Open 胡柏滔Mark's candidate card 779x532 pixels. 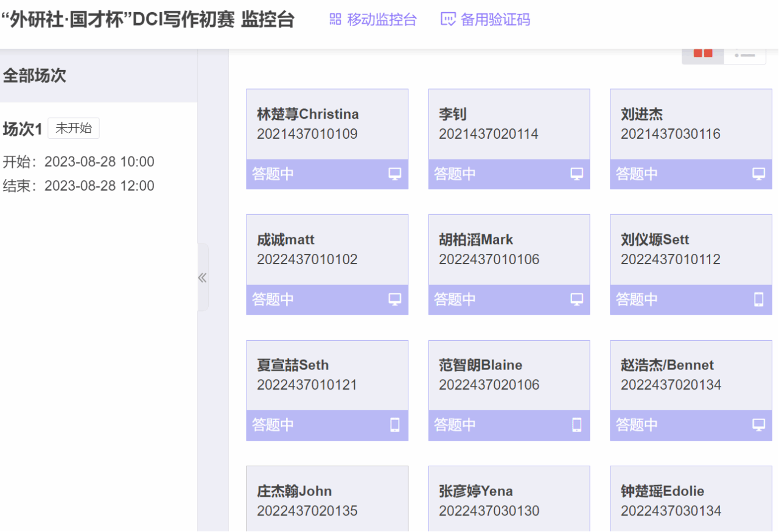509,250
